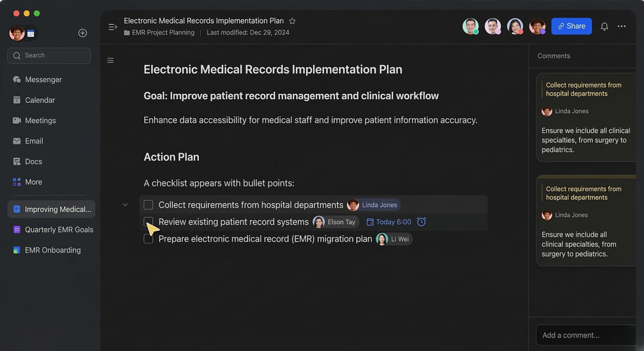Viewport: 644px width, 351px height.
Task: Open Meetings from the sidebar
Action: click(x=40, y=121)
